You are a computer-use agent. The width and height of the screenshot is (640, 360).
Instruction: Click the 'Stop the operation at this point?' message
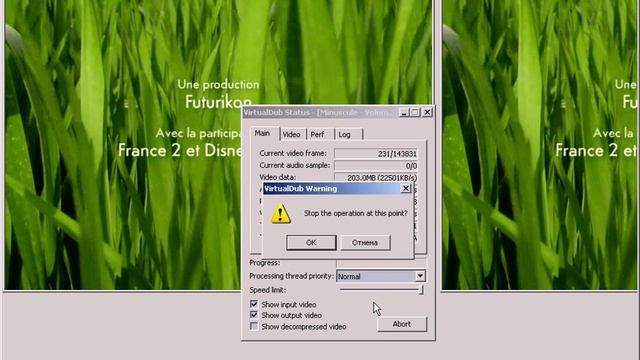point(356,213)
